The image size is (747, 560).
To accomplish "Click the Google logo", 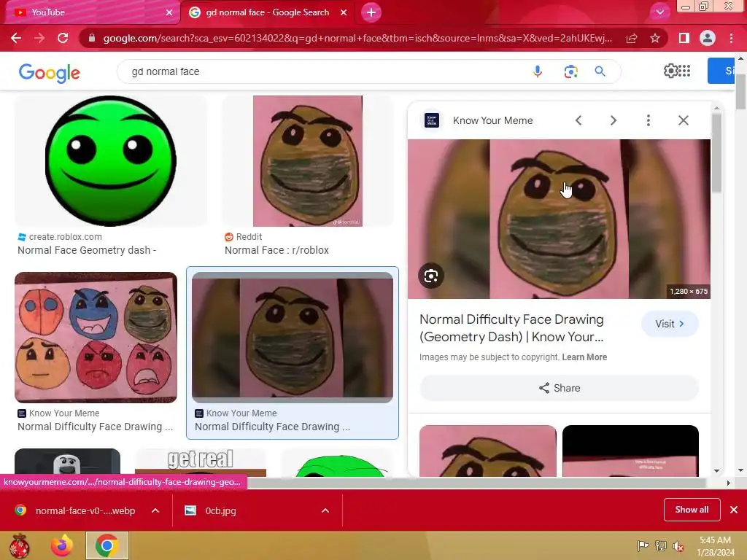I will point(50,72).
